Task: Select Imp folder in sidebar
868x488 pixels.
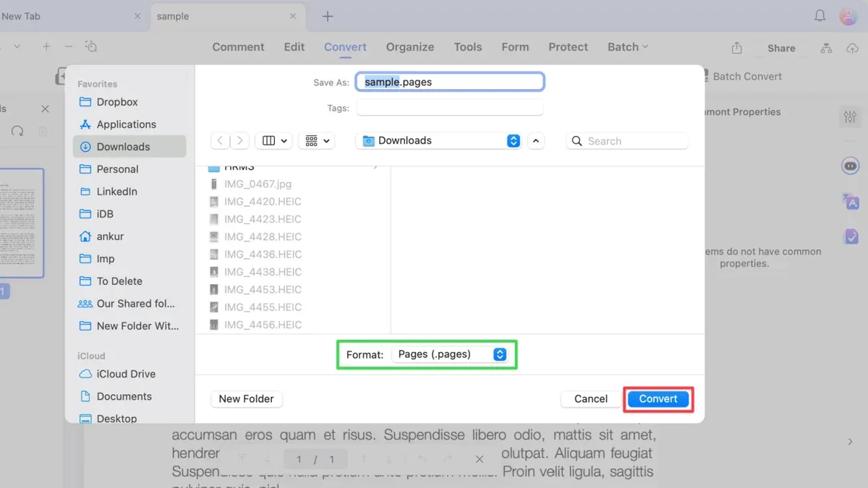Action: 129,259
